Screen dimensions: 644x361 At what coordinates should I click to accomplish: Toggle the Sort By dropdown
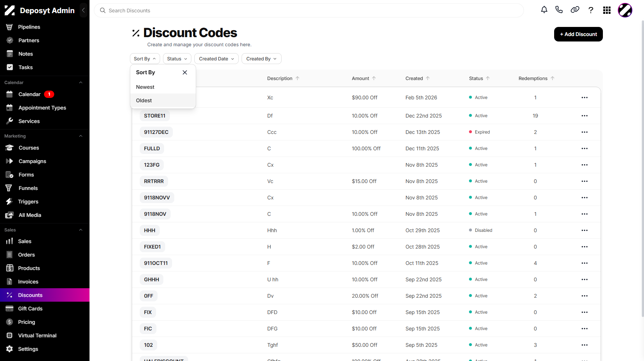tap(145, 59)
